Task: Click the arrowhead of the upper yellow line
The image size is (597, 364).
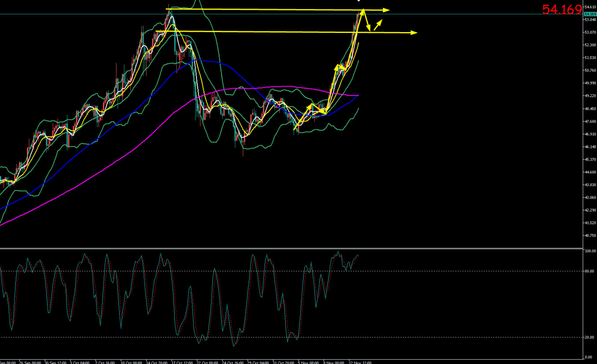Action: (x=387, y=10)
